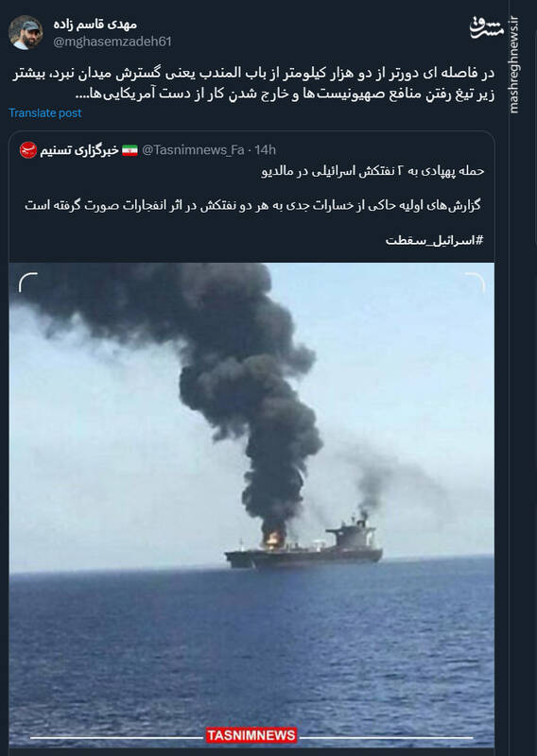Click the Translate post link
537x756 pixels.
point(44,112)
